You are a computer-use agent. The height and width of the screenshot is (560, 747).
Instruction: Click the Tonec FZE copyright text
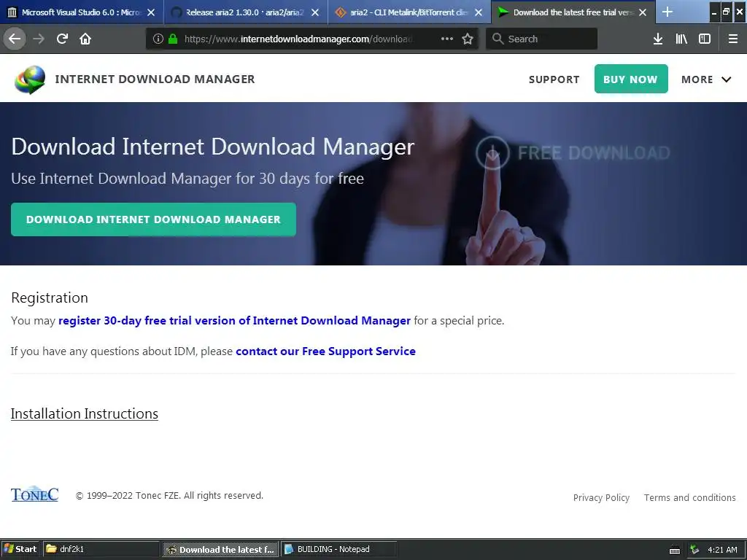(169, 496)
